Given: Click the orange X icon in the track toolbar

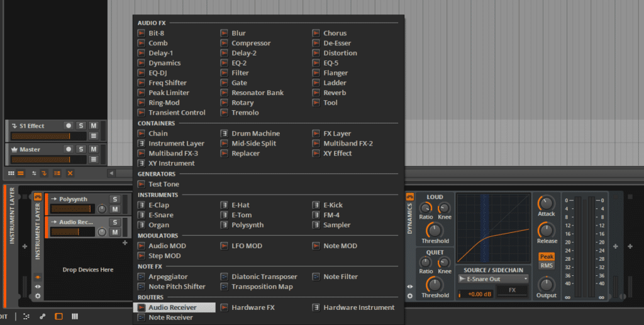Looking at the screenshot, I should (x=70, y=173).
